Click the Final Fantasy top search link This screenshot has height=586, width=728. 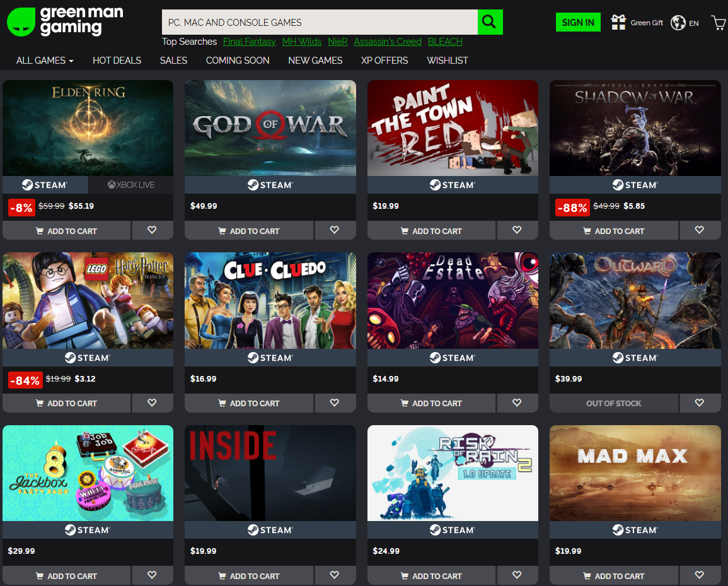[x=249, y=42]
